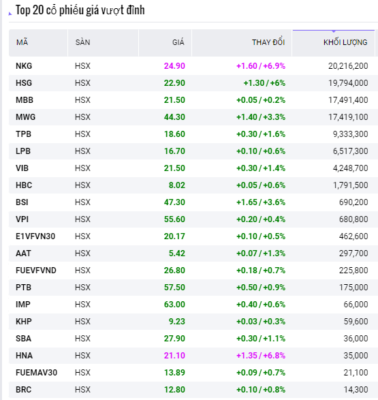Image resolution: width=378 pixels, height=400 pixels.
Task: Select the FUEVFVND ticker link
Action: point(36,270)
